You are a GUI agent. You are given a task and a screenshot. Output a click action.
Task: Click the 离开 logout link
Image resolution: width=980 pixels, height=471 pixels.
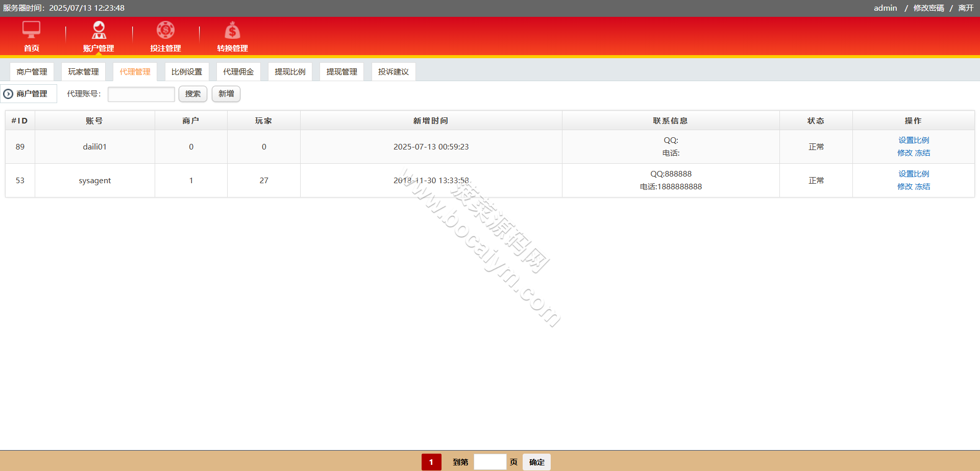click(966, 8)
